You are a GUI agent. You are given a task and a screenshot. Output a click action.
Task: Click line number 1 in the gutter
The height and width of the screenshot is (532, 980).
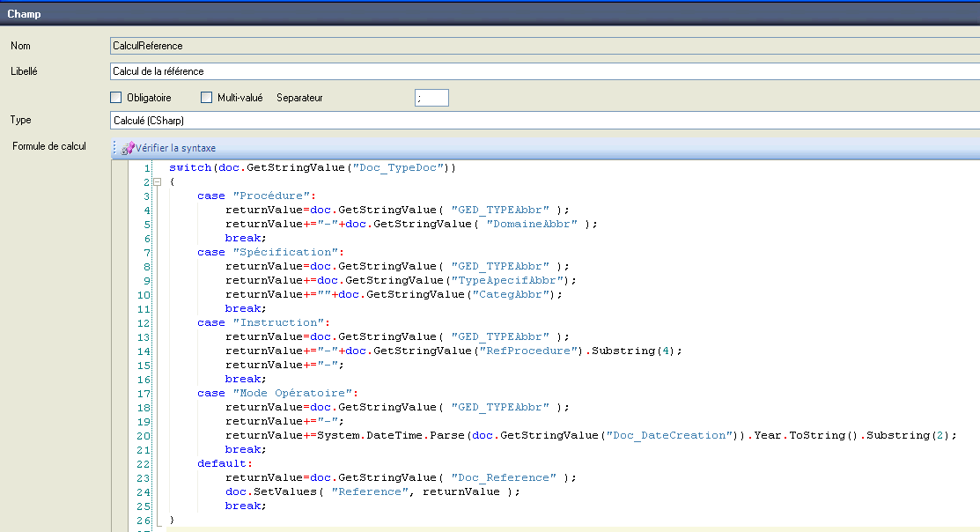(145, 167)
